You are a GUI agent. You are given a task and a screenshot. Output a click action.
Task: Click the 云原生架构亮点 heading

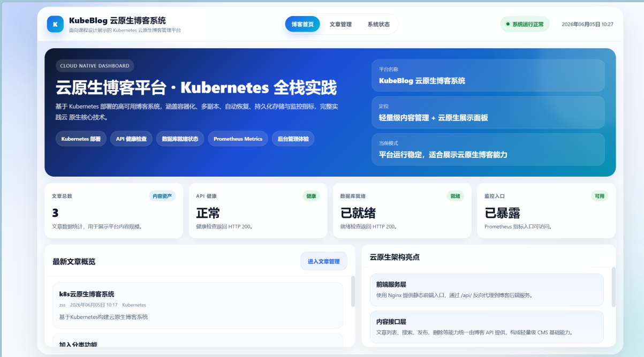click(395, 257)
